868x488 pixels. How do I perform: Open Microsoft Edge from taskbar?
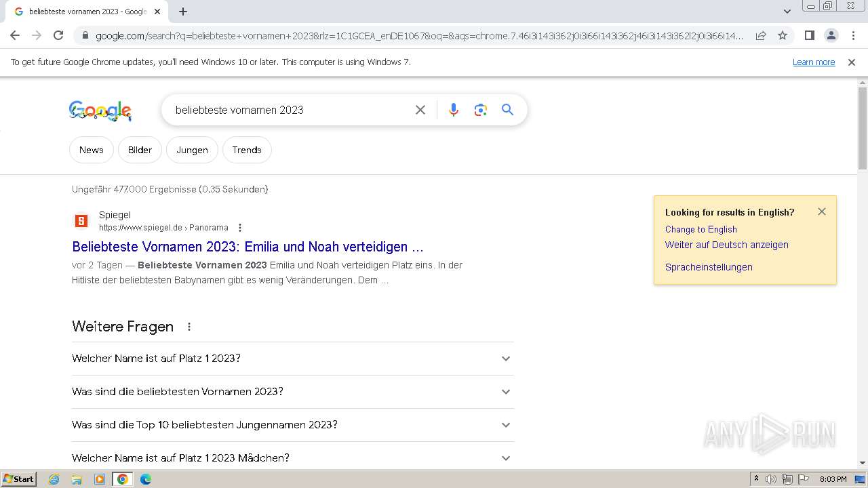(145, 479)
